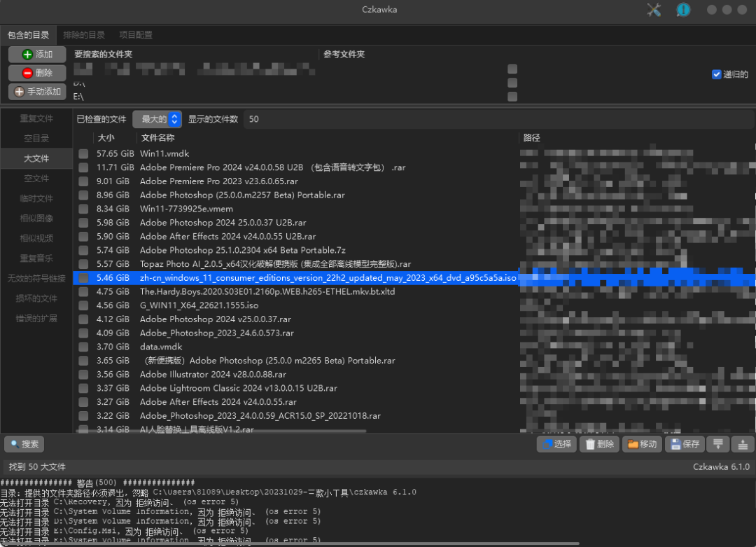Click the red minus Delete icon
This screenshot has height=547, width=756.
coord(27,73)
